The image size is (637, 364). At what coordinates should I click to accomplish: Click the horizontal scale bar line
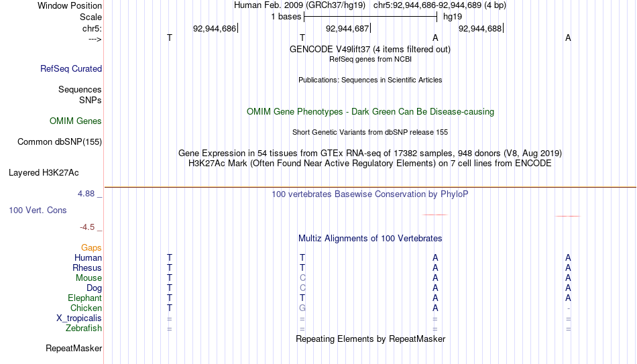point(370,17)
